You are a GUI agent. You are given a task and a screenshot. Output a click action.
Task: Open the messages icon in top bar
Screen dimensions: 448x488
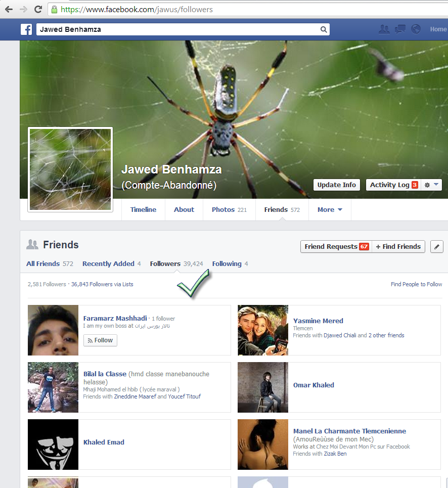pyautogui.click(x=400, y=29)
